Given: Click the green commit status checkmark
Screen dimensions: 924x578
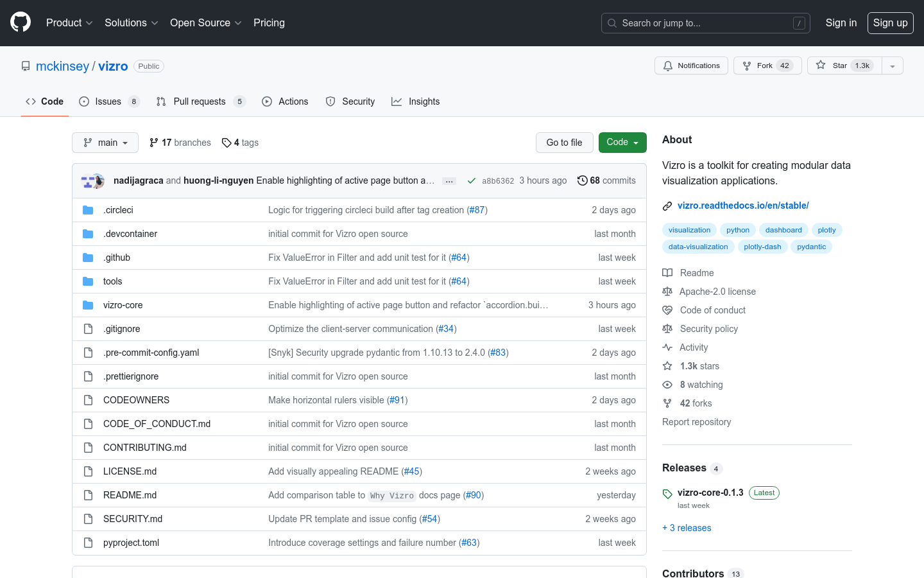Looking at the screenshot, I should pyautogui.click(x=472, y=181).
